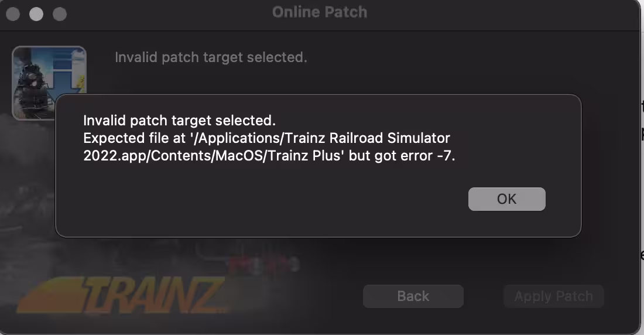This screenshot has height=335, width=644.
Task: Click the smoke artwork left of dialog
Action: pyautogui.click(x=27, y=173)
